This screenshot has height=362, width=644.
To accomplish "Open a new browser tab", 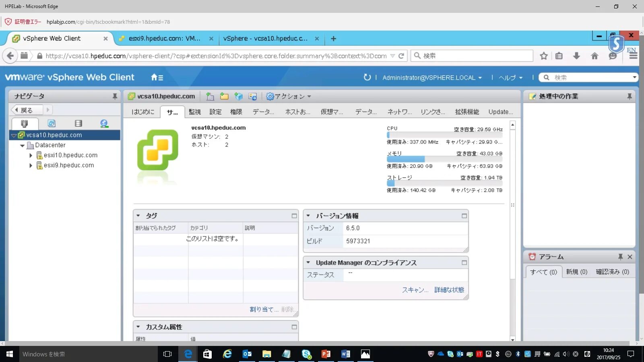I will (x=333, y=39).
